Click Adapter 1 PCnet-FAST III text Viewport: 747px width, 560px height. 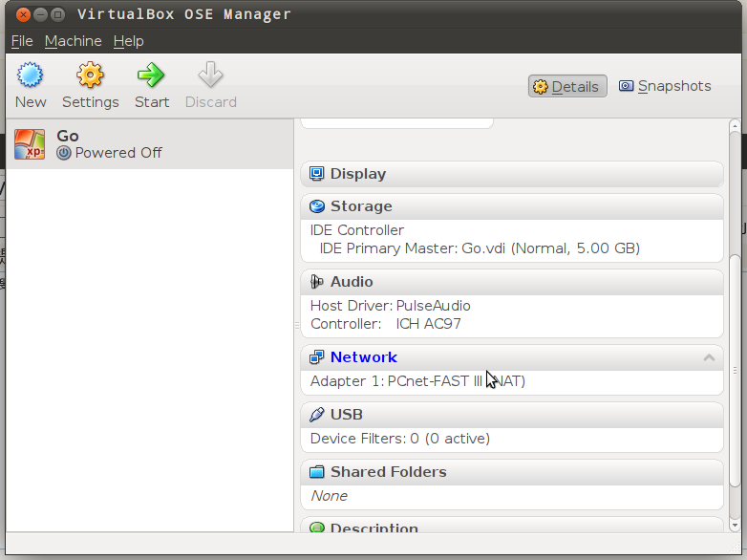pos(417,381)
